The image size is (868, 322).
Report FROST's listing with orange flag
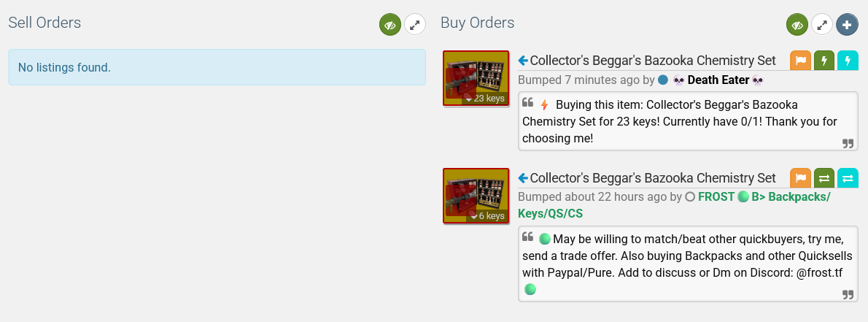pyautogui.click(x=801, y=178)
